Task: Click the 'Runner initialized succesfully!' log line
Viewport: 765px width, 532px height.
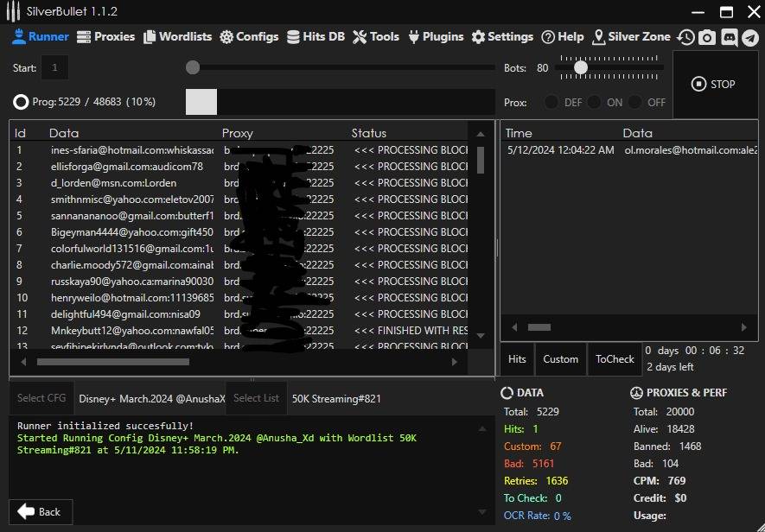Action: click(105, 426)
